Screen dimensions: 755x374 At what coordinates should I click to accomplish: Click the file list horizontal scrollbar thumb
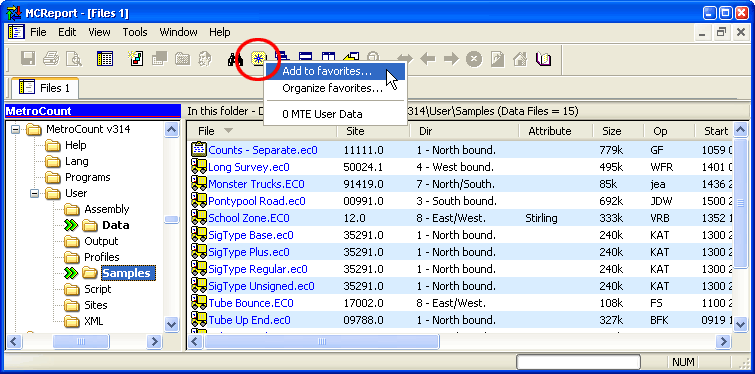322,342
